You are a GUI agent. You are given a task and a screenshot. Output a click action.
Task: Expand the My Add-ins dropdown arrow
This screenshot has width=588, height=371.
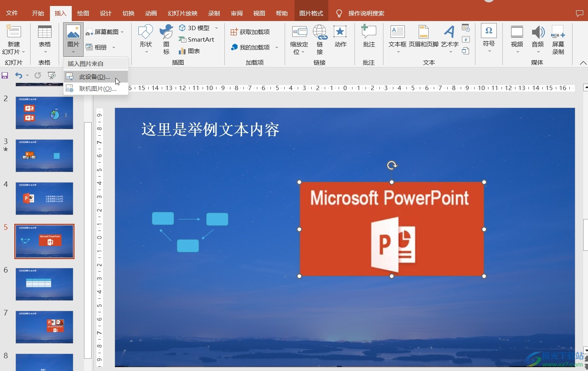click(x=277, y=47)
